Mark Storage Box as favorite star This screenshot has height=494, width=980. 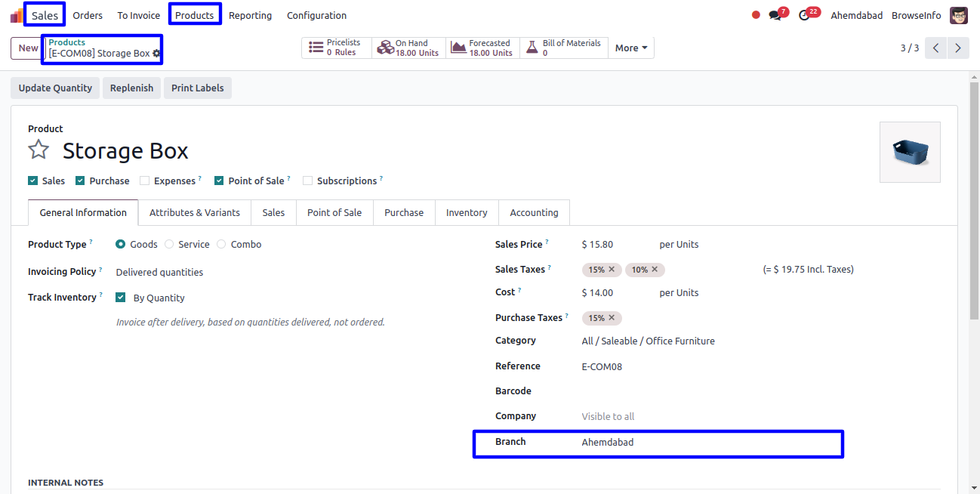[39, 150]
